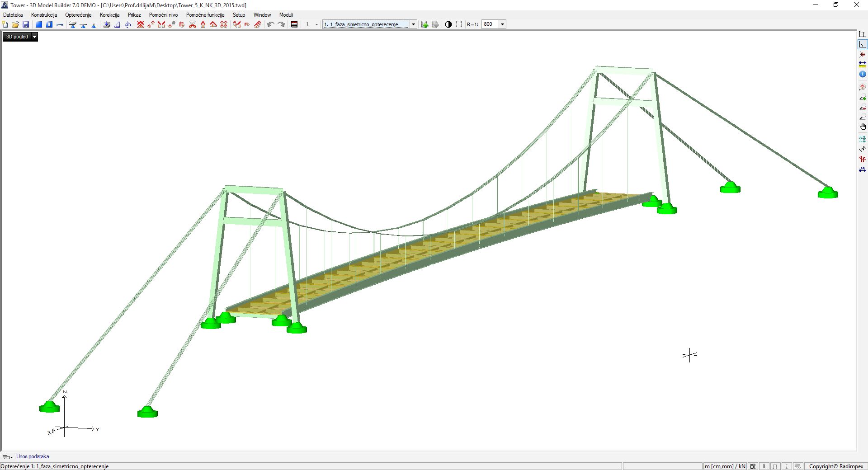This screenshot has width=868, height=470.
Task: Open the existing file folder icon
Action: pos(15,24)
